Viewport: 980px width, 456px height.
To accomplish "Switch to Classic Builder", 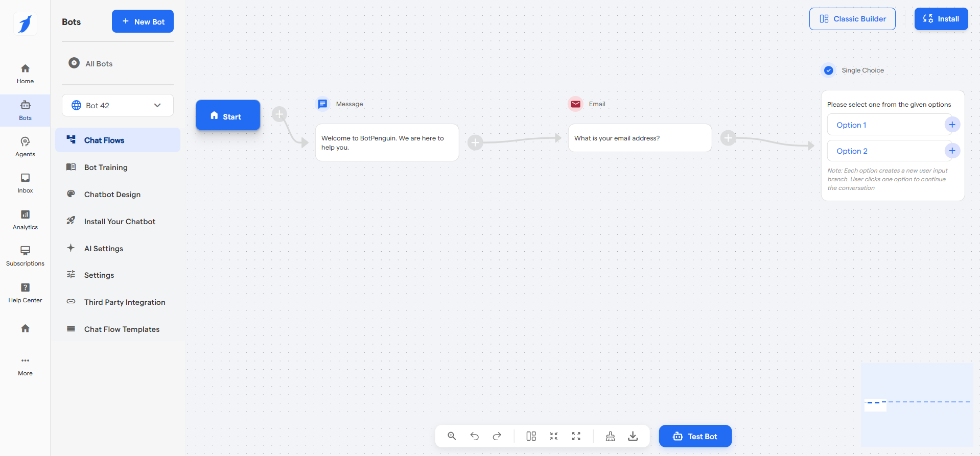I will coord(852,19).
